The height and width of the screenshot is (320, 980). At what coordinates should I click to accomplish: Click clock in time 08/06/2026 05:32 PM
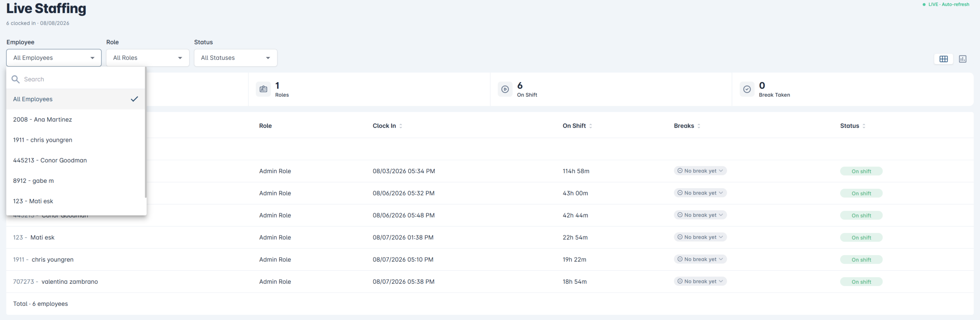point(403,193)
